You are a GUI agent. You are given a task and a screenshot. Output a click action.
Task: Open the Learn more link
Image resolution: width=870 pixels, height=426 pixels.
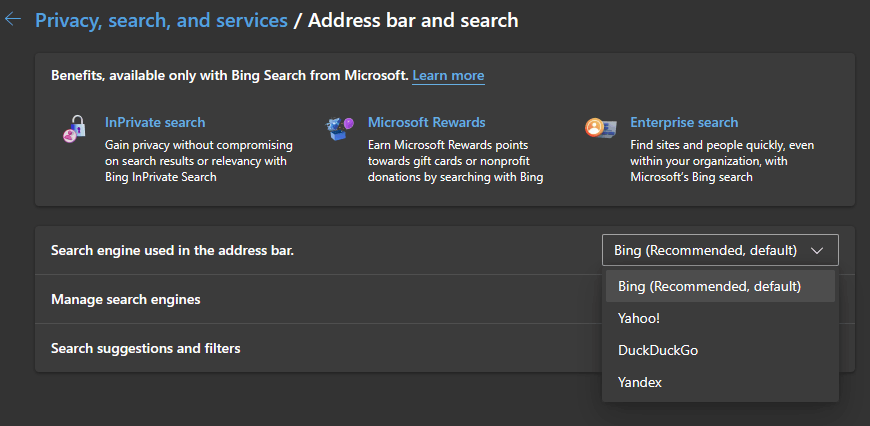448,76
